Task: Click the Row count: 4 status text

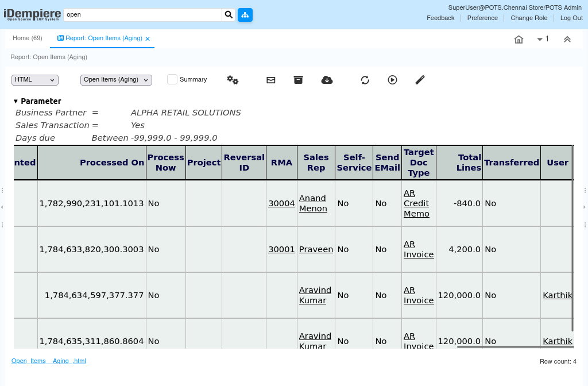Action: click(x=558, y=362)
